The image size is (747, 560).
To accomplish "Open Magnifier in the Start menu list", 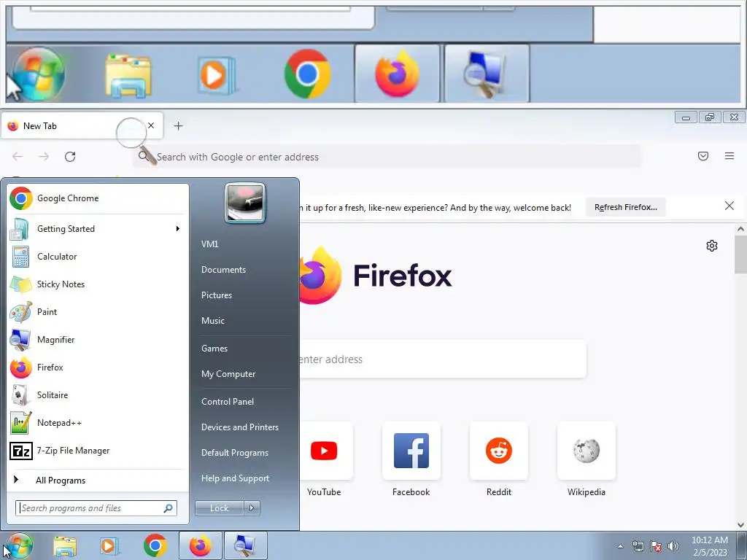I will (x=97, y=340).
